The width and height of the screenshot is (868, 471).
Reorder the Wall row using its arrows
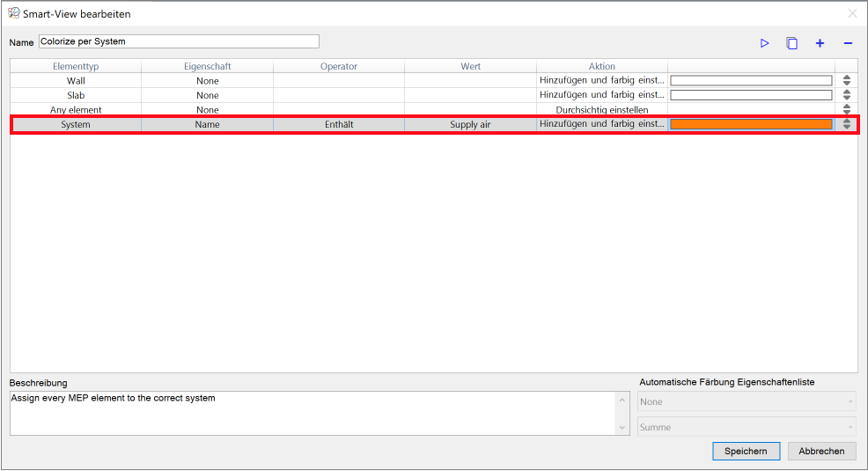(x=846, y=80)
